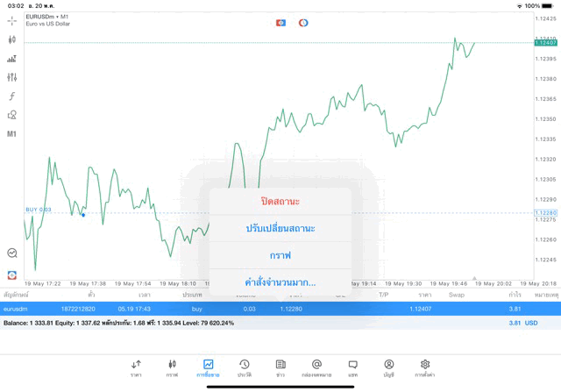Open the indicators (f) icon

tap(12, 96)
